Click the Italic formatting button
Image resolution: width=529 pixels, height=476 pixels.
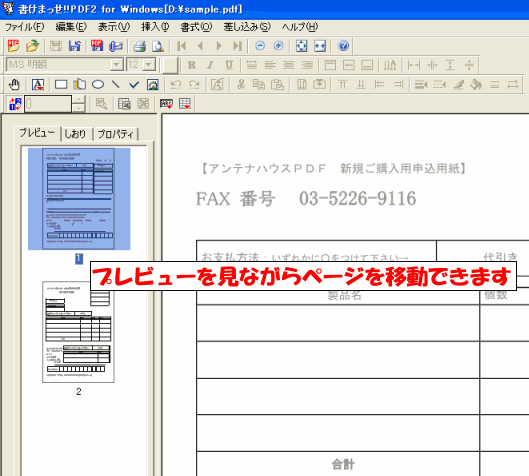(x=210, y=65)
